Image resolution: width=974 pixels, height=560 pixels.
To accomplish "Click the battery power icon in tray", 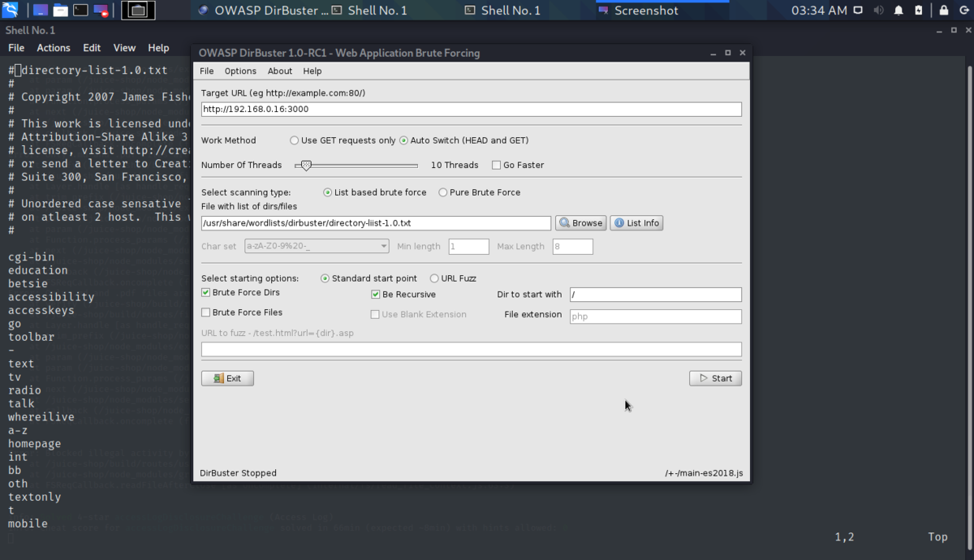I will tap(918, 11).
